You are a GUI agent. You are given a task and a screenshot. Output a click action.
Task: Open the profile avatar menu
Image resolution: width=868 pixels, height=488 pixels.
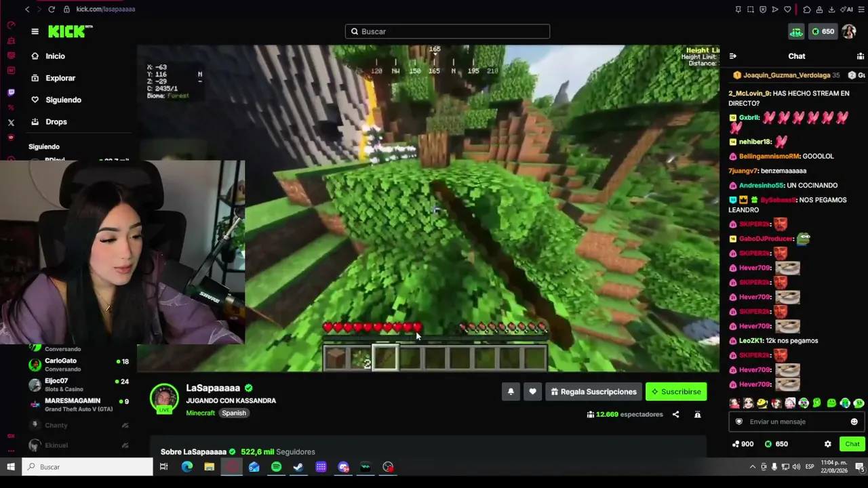tap(849, 31)
